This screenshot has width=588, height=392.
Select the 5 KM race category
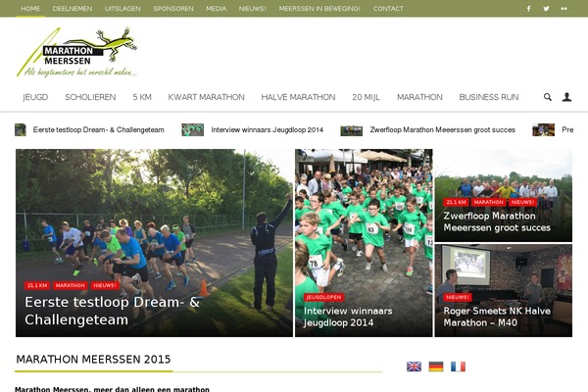pyautogui.click(x=142, y=97)
